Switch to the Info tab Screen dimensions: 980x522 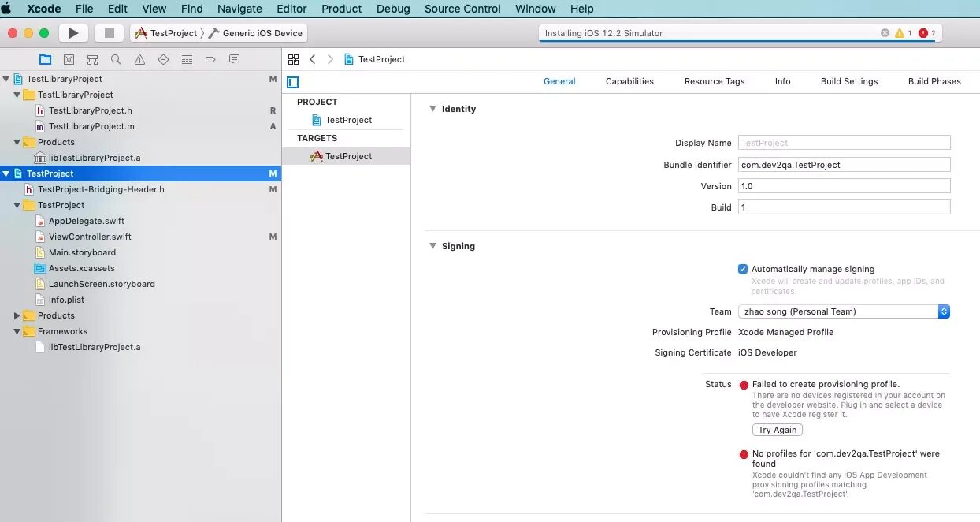click(x=782, y=81)
